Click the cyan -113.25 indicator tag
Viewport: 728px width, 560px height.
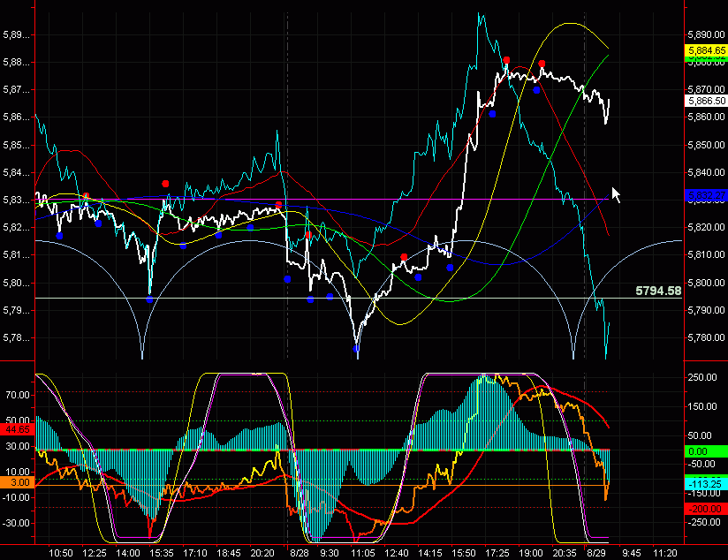point(706,484)
